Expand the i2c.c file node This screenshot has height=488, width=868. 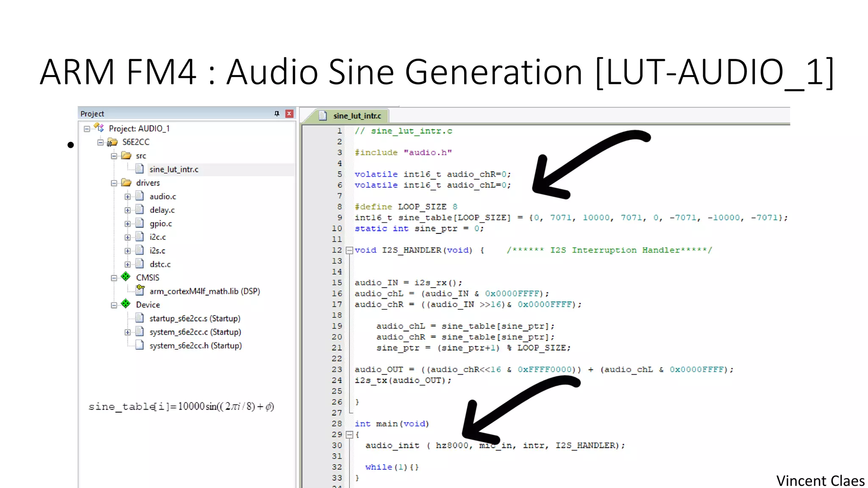[x=128, y=237]
